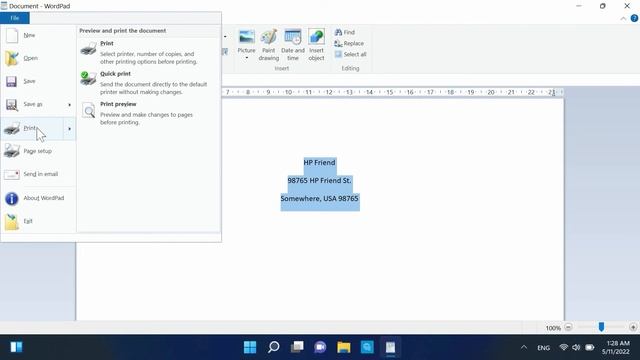Click the zoom out minus button
The width and height of the screenshot is (640, 360).
tap(568, 327)
